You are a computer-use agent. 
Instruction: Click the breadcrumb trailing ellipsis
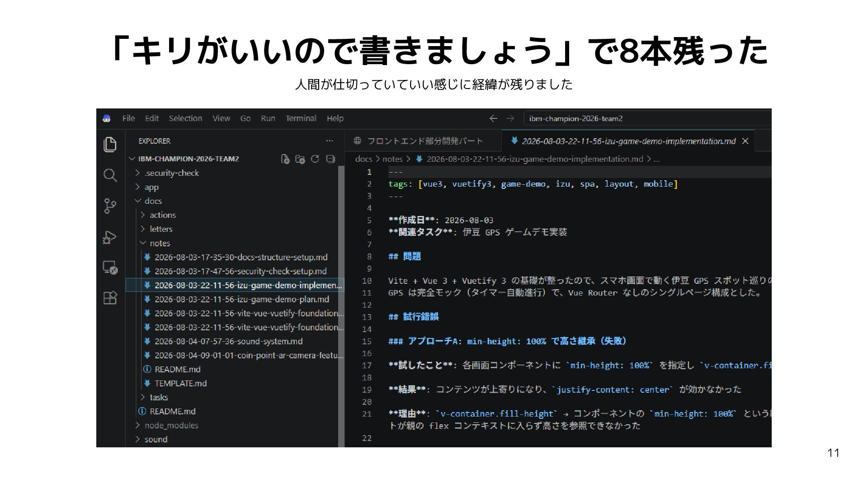pyautogui.click(x=656, y=159)
